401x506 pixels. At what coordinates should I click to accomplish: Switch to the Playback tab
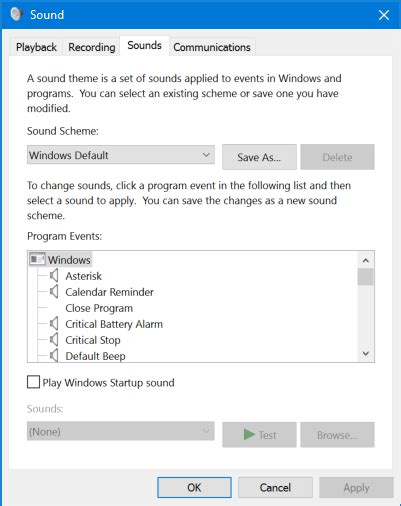(36, 47)
